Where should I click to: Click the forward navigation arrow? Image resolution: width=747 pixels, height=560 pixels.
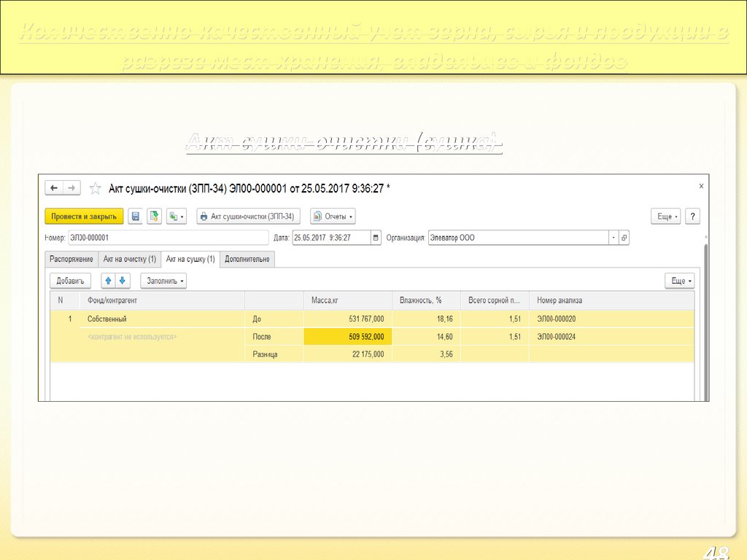tap(71, 188)
